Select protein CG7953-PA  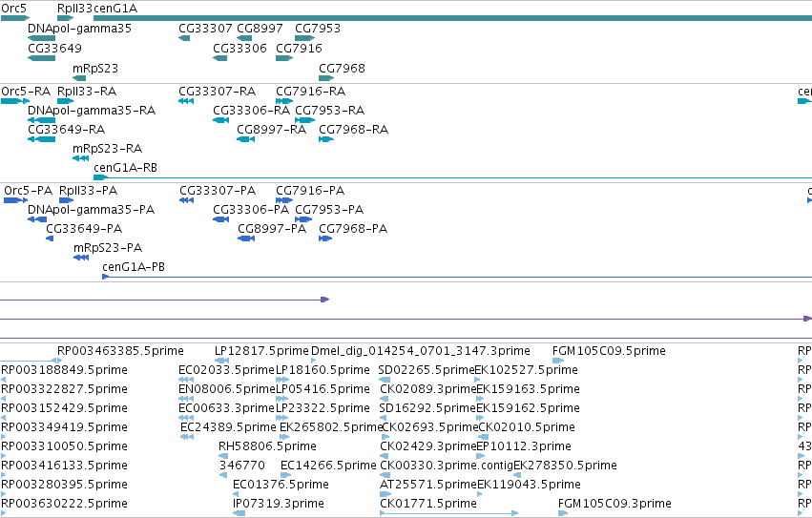point(303,219)
